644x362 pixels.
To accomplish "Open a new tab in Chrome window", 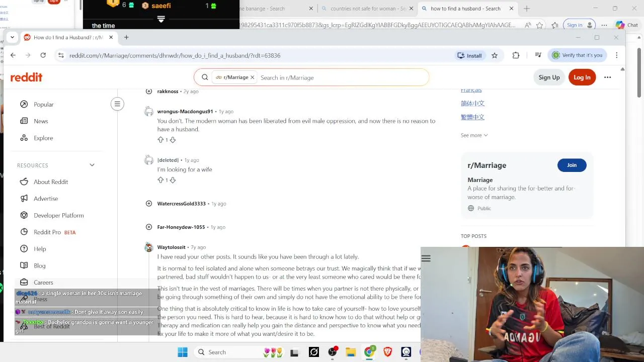I will [126, 37].
